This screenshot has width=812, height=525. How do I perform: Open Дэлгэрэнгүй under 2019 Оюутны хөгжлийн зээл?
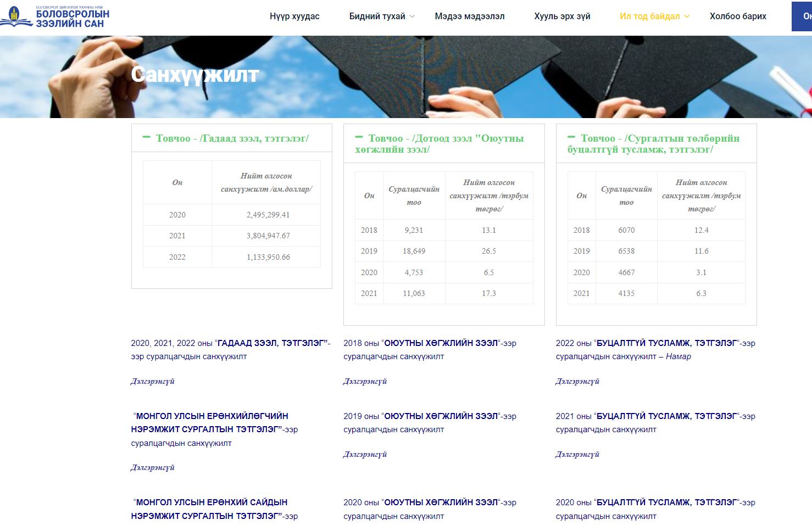365,454
